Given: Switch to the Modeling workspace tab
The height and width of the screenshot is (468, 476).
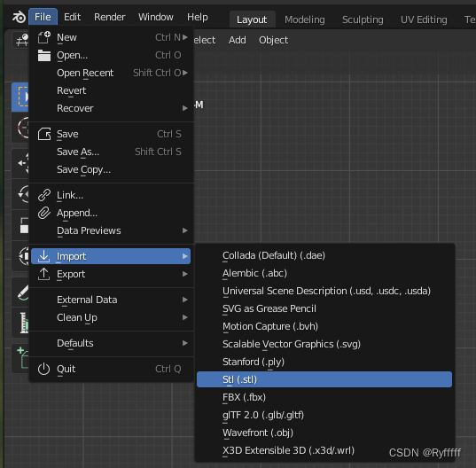Looking at the screenshot, I should [305, 19].
